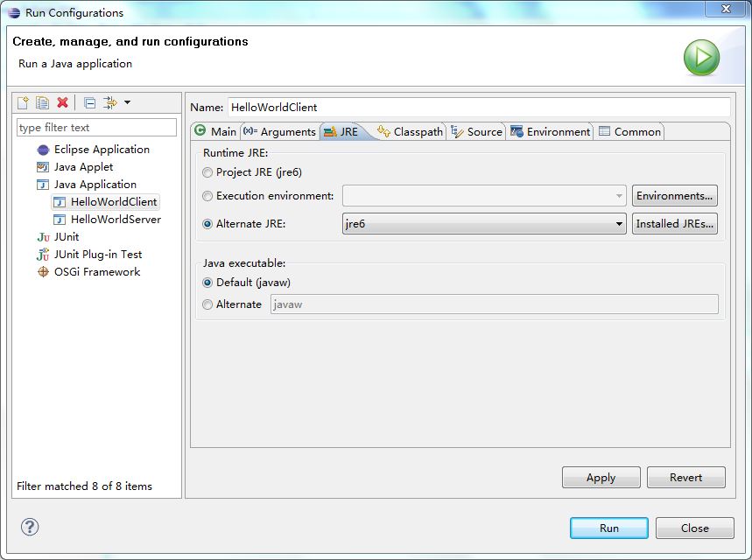
Task: Click the Installed JREs button
Action: [675, 224]
